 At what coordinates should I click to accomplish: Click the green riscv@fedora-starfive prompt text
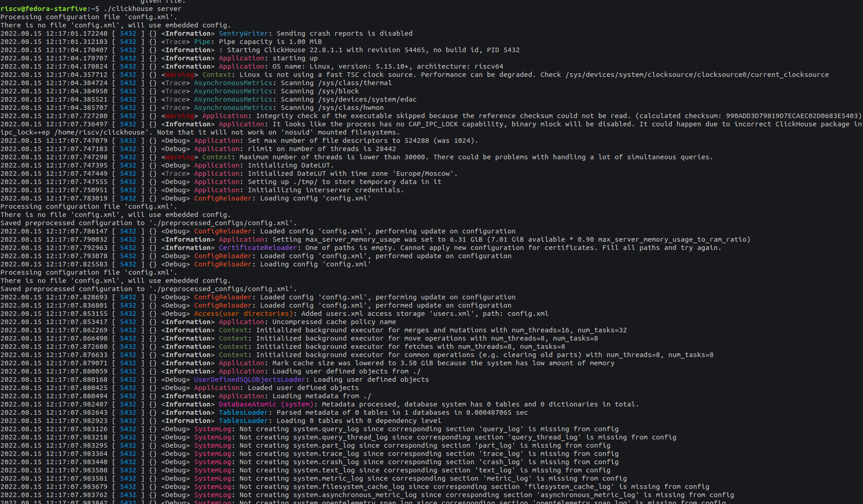tap(44, 8)
